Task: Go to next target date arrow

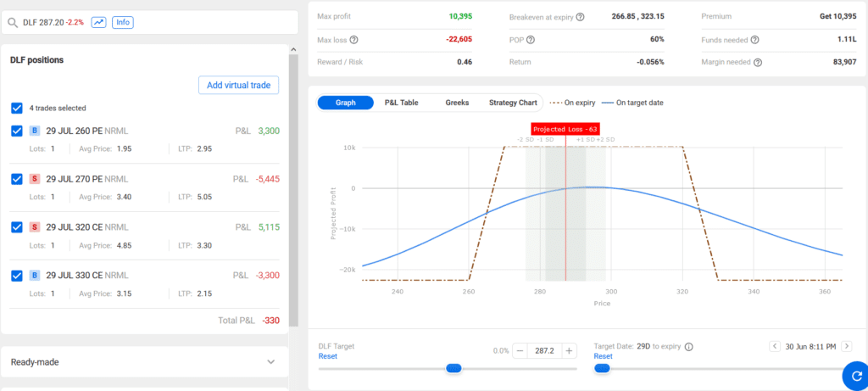Action: [x=847, y=346]
